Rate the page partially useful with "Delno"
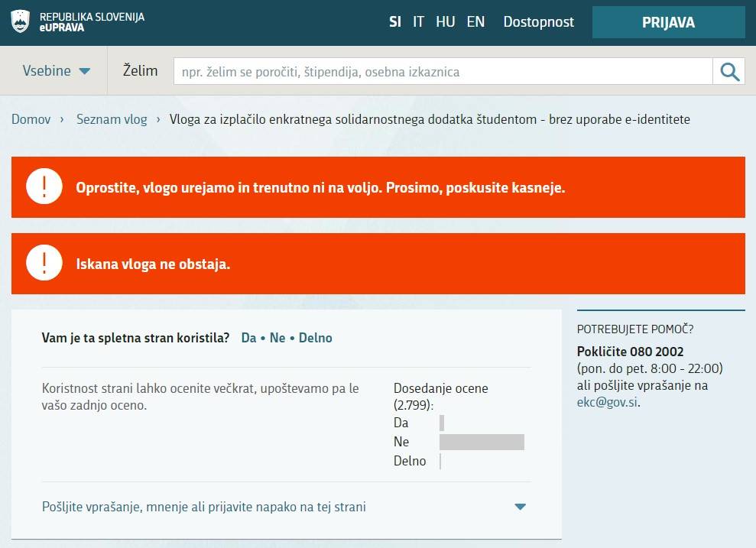 (x=315, y=338)
